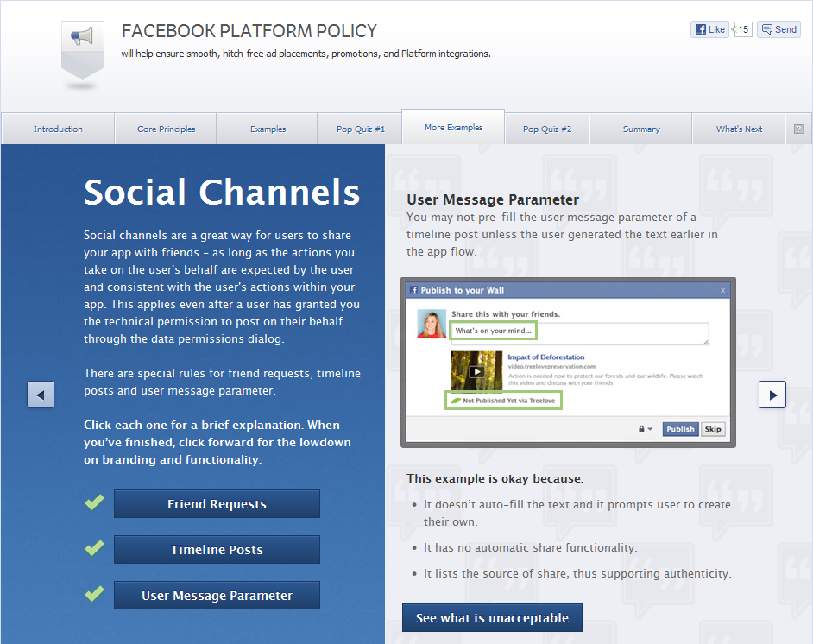Screen dimensions: 813x644
Task: Click See what is unacceptable button
Action: (x=492, y=618)
